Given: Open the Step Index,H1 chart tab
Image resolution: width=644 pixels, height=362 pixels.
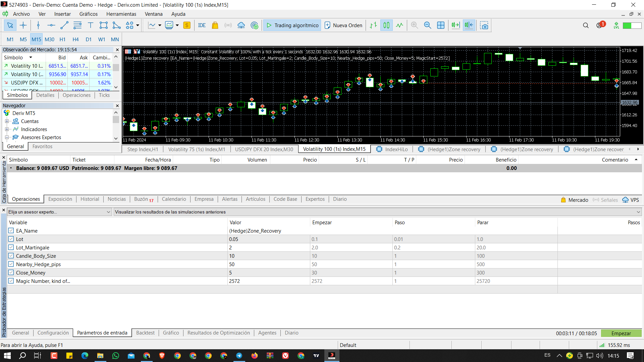Looking at the screenshot, I should [143, 149].
